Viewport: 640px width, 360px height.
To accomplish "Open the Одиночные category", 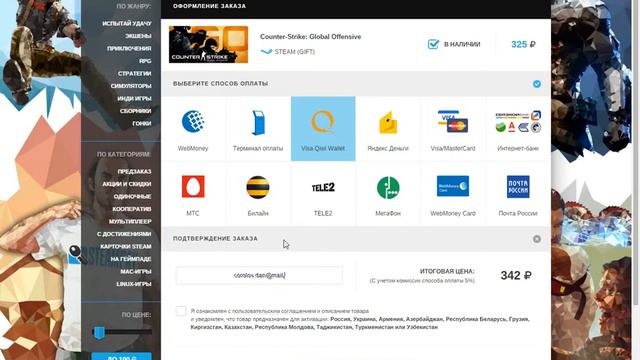I will click(x=132, y=196).
